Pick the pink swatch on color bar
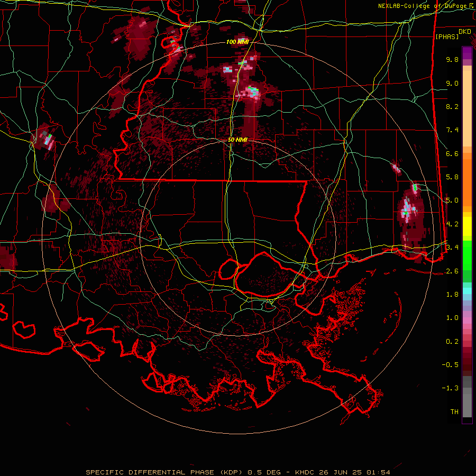This screenshot has width=476, height=476. coord(467,321)
